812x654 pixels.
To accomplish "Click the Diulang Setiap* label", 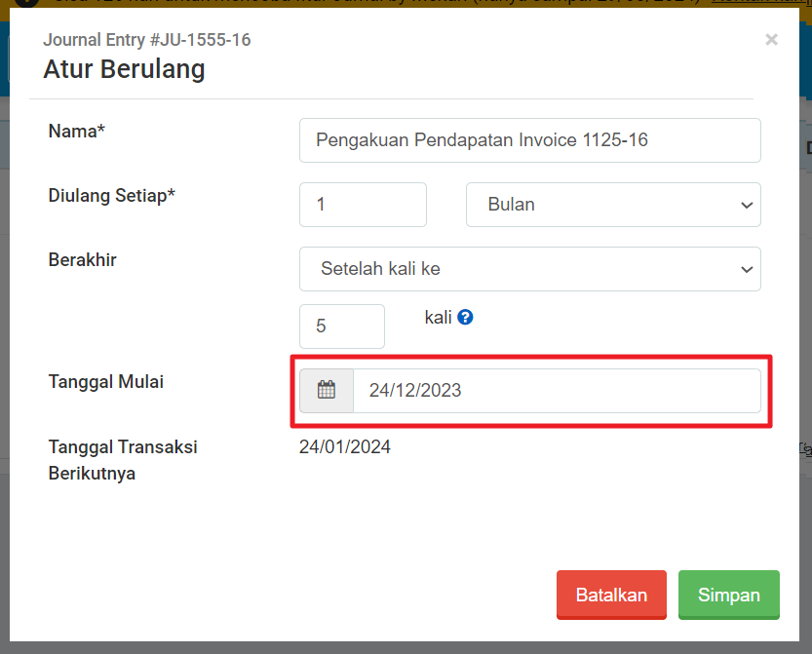I will pyautogui.click(x=112, y=195).
